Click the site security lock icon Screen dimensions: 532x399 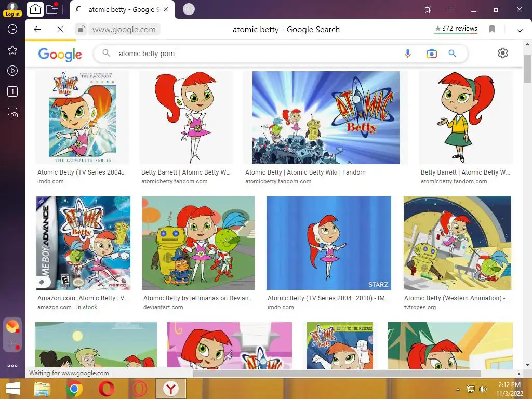81,30
